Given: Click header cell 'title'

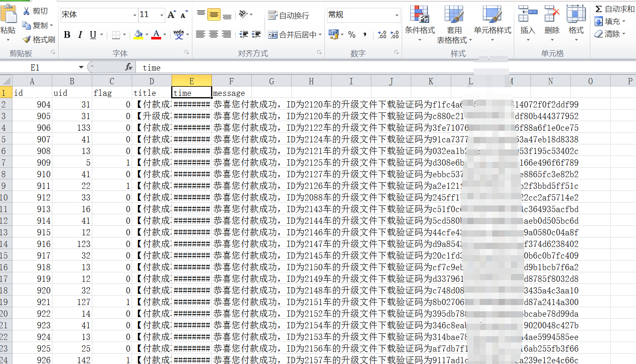Looking at the screenshot, I should tap(152, 93).
